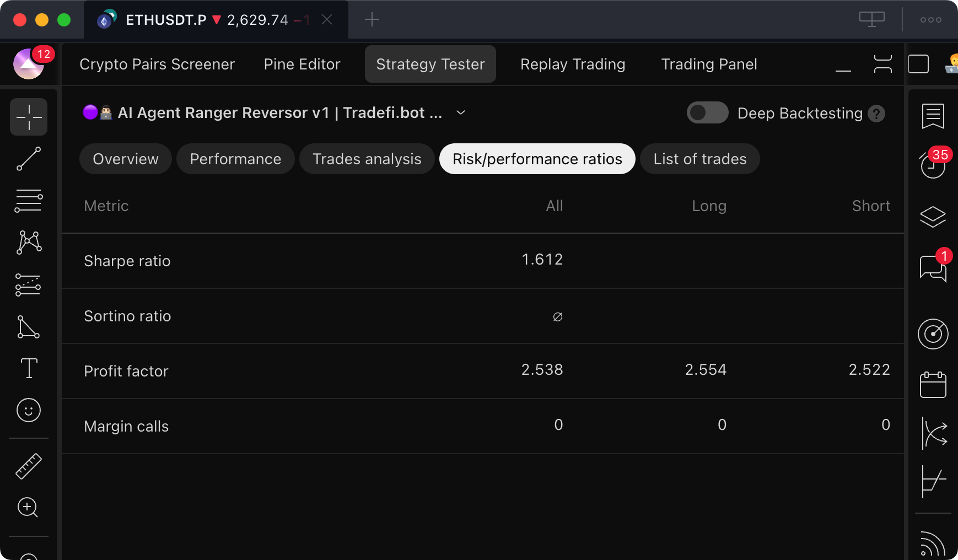Open the Trades analysis section
958x560 pixels.
[x=367, y=159]
